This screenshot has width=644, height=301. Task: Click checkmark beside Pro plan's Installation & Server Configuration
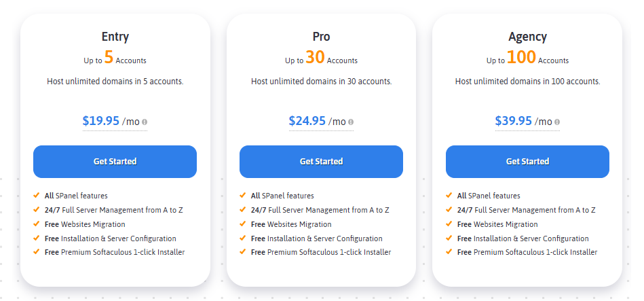point(242,238)
